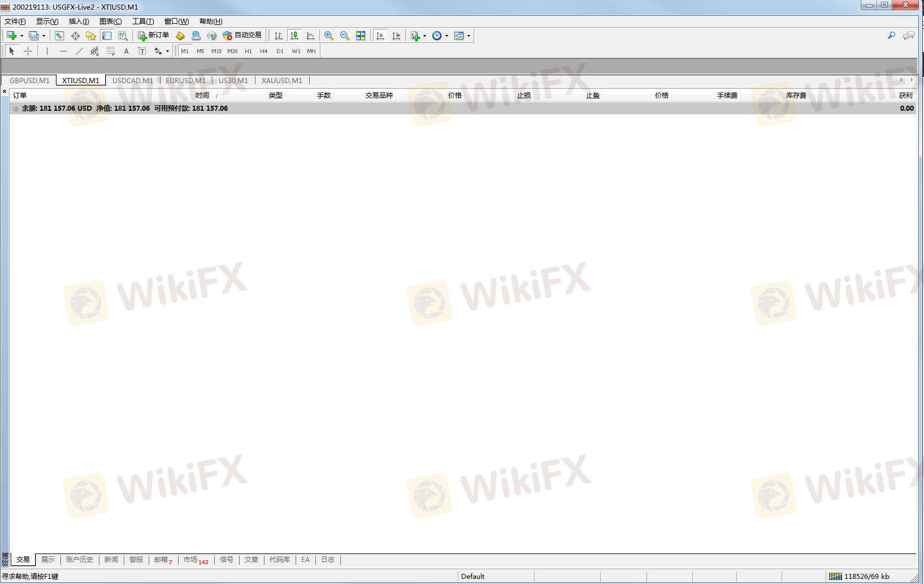924x584 pixels.
Task: Sort by the 时间 time column header
Action: (202, 96)
